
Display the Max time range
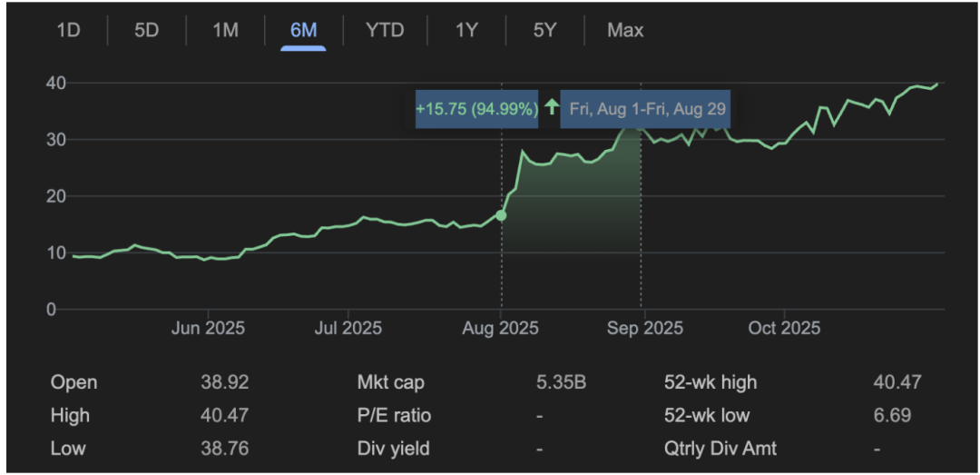click(x=625, y=30)
